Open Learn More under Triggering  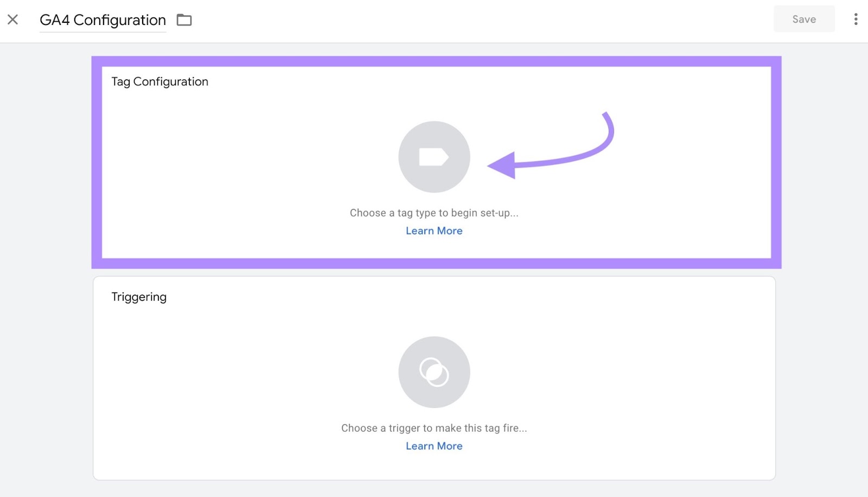point(434,446)
